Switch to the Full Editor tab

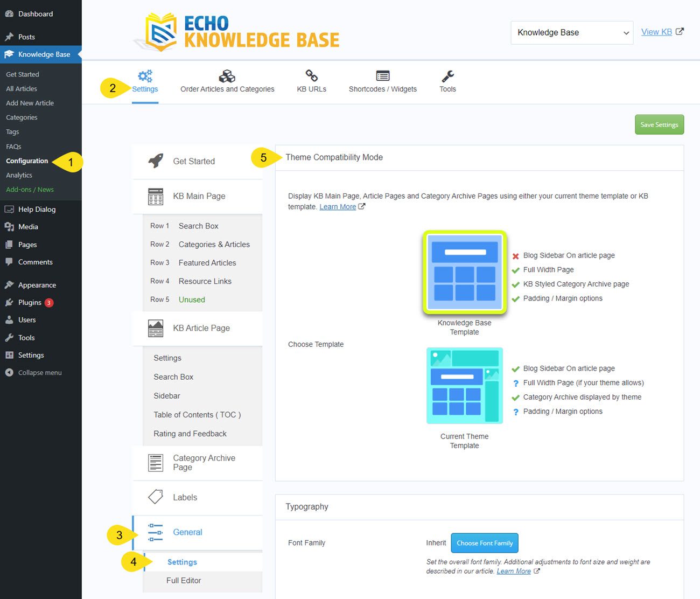(x=183, y=580)
